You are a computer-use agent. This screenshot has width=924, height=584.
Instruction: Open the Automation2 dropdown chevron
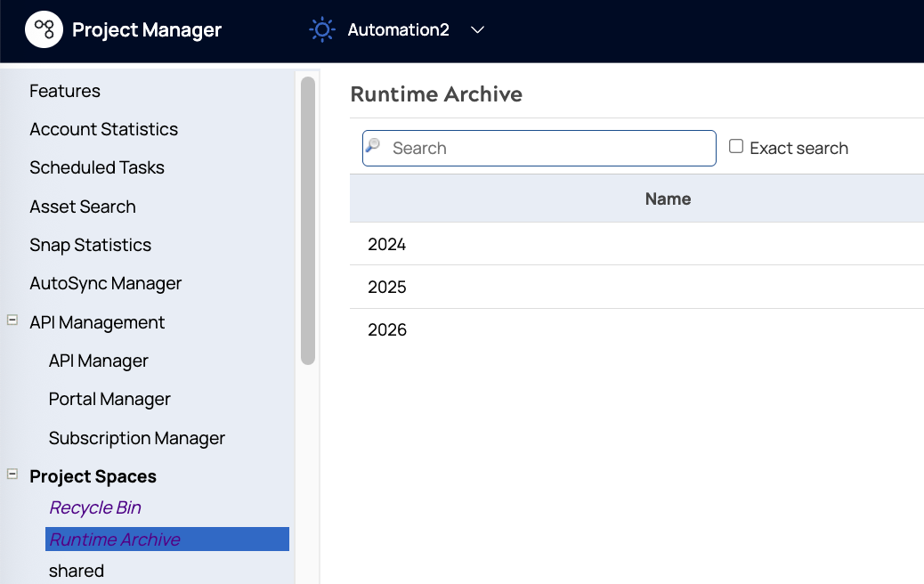click(x=477, y=29)
